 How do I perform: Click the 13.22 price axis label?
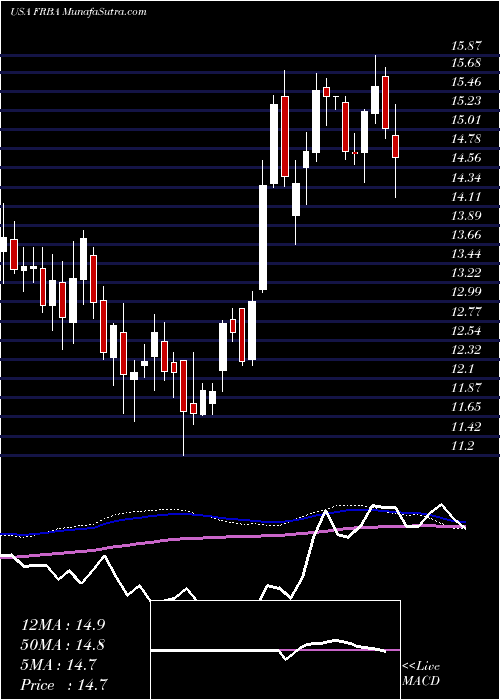[466, 273]
